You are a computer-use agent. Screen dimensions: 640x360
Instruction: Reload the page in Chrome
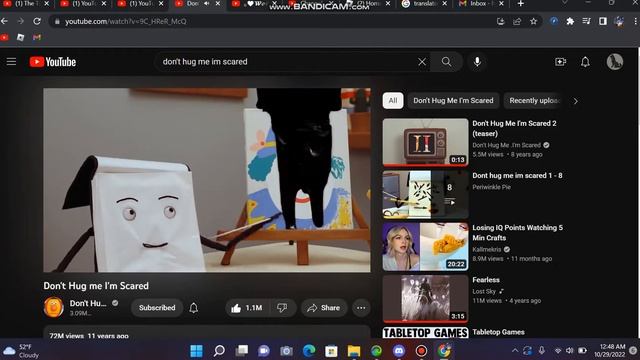click(x=37, y=21)
